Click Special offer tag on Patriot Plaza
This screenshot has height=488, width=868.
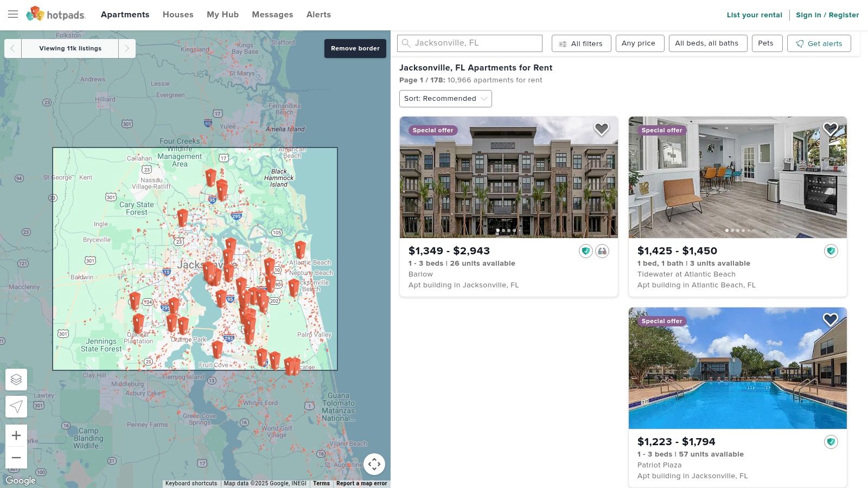(661, 321)
